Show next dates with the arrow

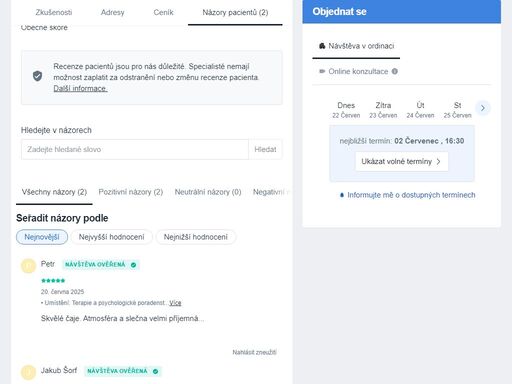coord(483,108)
